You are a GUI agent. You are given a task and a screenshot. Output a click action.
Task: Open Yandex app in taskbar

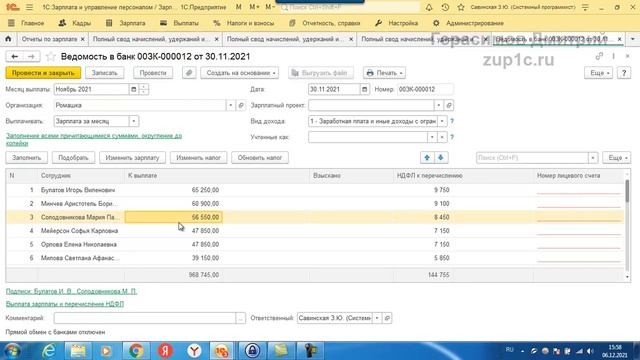(x=165, y=351)
